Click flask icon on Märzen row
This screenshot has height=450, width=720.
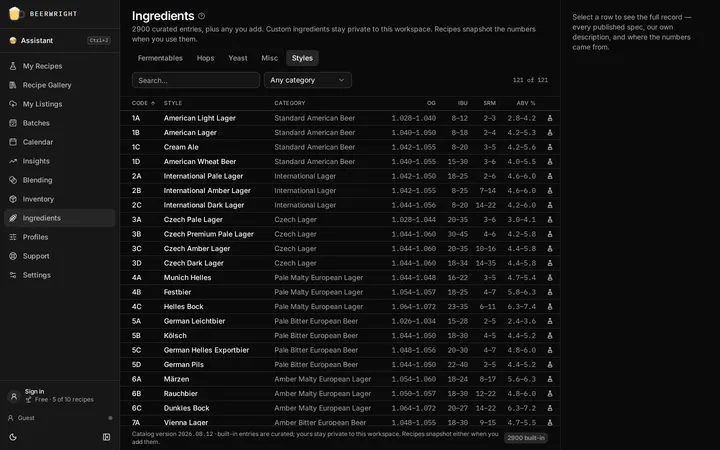pyautogui.click(x=550, y=379)
